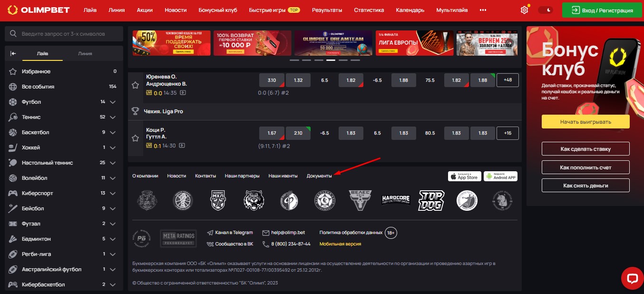Expand the Баскетбол category chevron

113,132
